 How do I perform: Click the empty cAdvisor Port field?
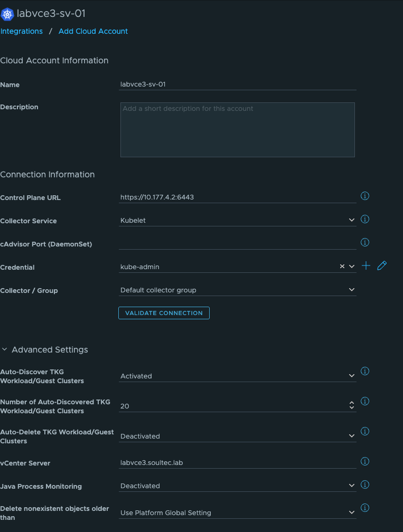(237, 244)
